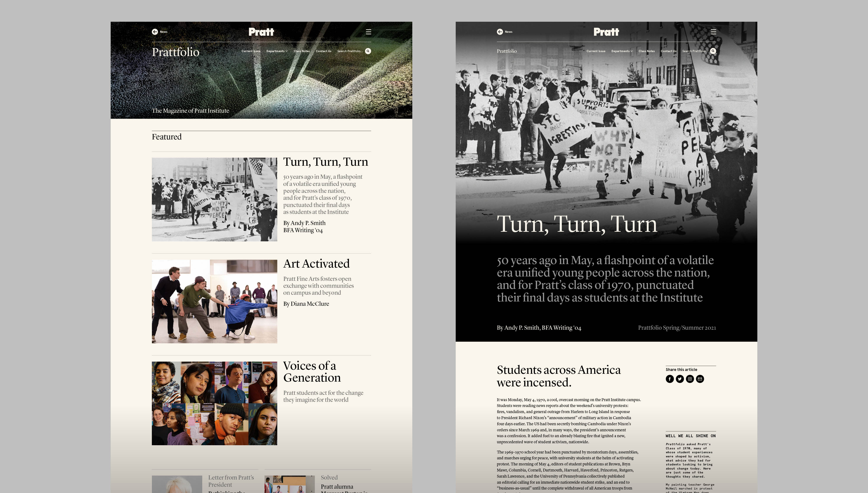Share the article on Twitter
Screen dimensions: 868x493
tap(680, 379)
